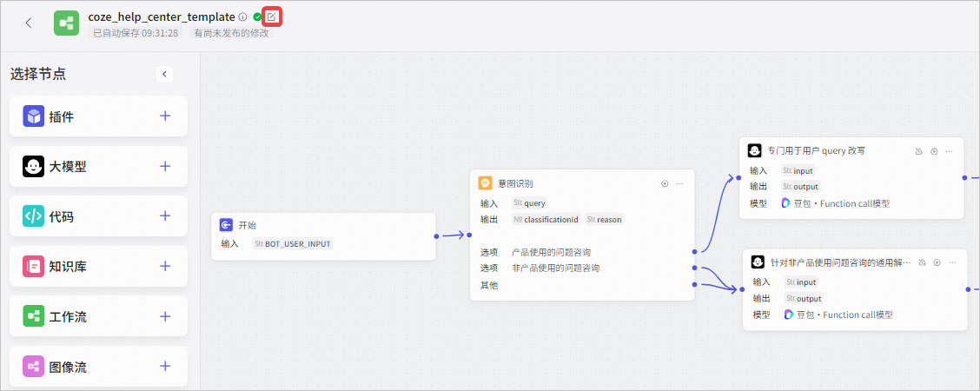Click the 意图识别 orange node icon

tap(485, 183)
